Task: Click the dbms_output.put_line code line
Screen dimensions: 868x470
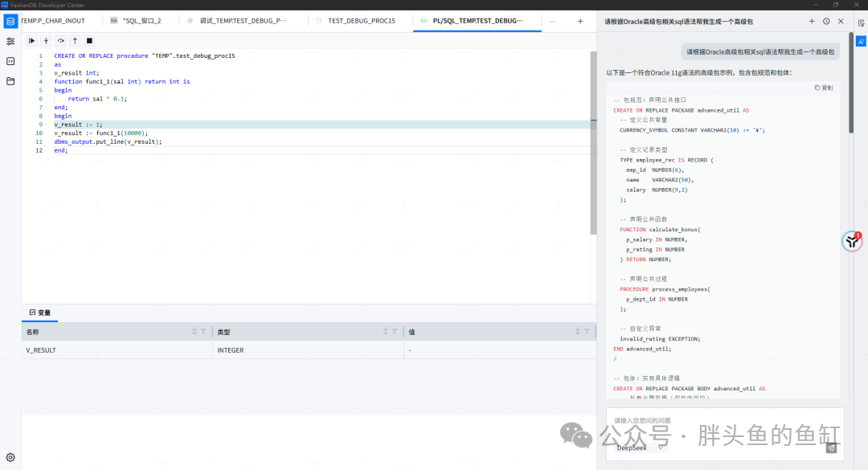Action: [108, 141]
